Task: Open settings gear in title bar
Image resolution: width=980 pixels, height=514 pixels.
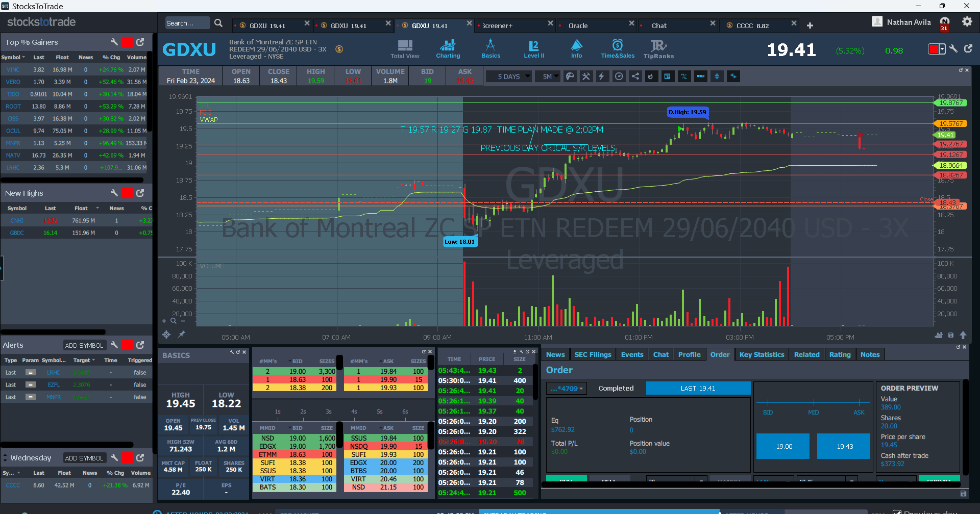Action: (x=967, y=22)
